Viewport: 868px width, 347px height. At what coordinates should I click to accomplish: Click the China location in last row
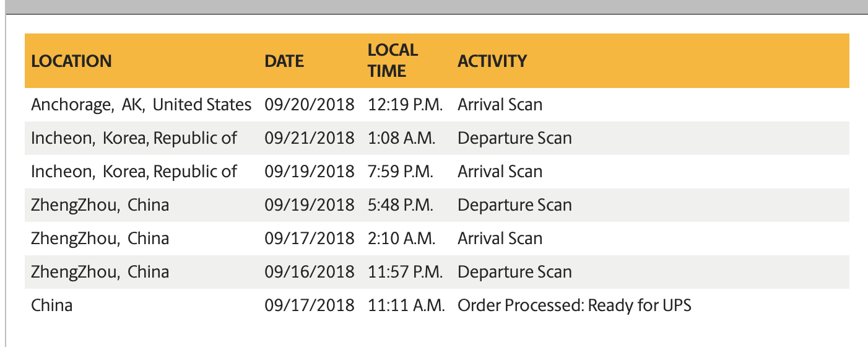52,305
